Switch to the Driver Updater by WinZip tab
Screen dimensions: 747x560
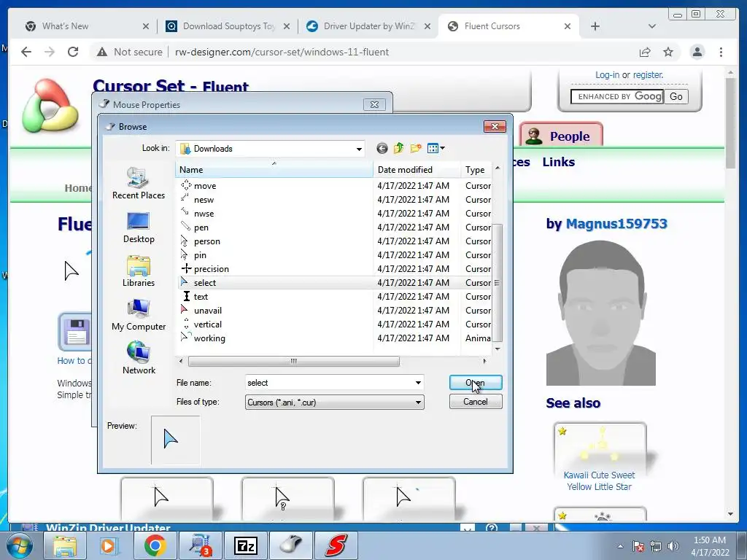click(x=368, y=26)
